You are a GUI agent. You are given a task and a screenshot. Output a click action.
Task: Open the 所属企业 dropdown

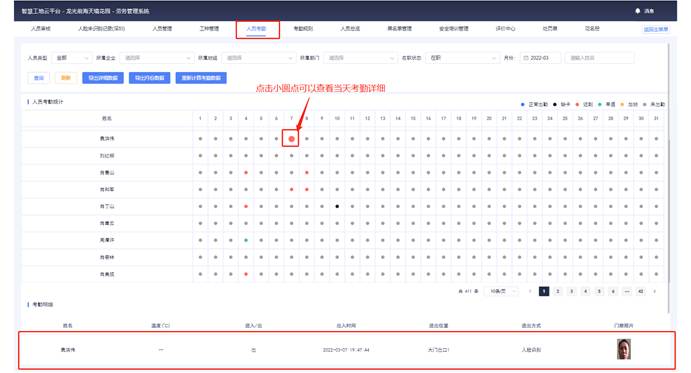(x=157, y=58)
